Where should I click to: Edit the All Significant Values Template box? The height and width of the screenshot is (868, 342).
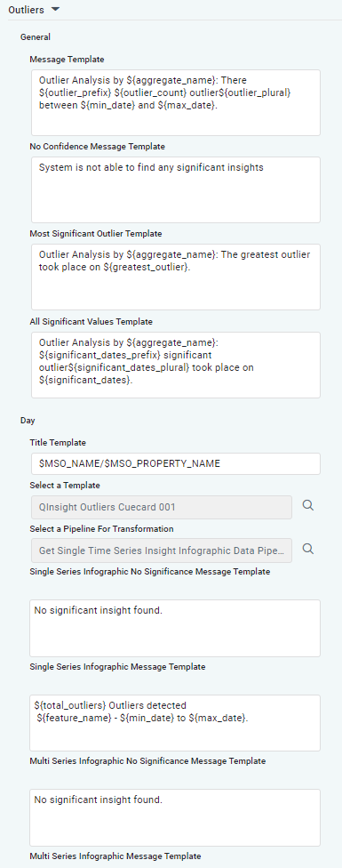(176, 365)
